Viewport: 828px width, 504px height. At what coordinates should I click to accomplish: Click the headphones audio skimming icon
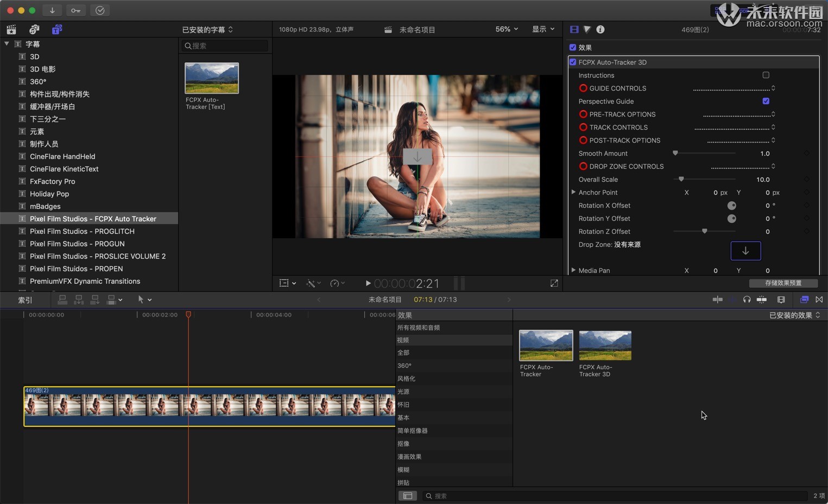click(747, 299)
